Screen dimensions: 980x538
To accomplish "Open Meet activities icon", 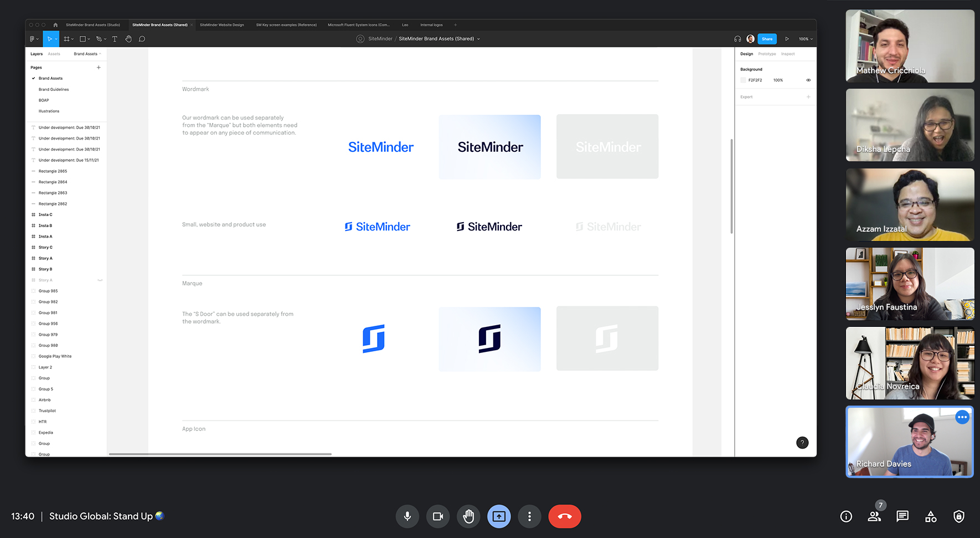I will [x=931, y=516].
